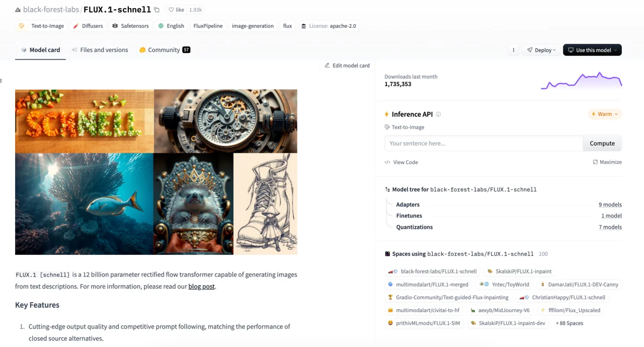Open Yntec/ToyWorld space
644x347 pixels.
click(504, 285)
